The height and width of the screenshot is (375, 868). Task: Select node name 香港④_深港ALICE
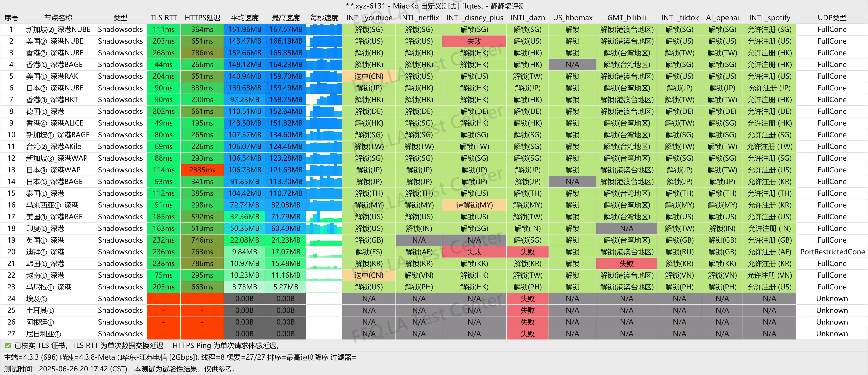tap(55, 123)
